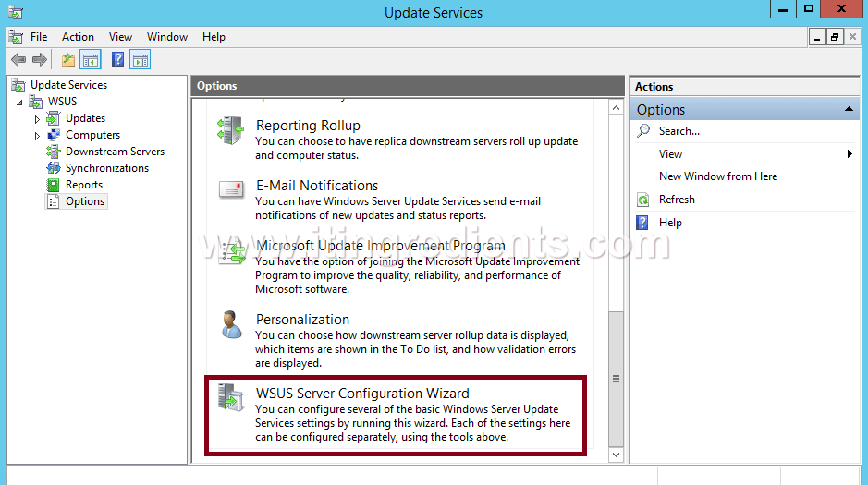
Task: Click the Refresh icon in Actions pane
Action: click(642, 200)
